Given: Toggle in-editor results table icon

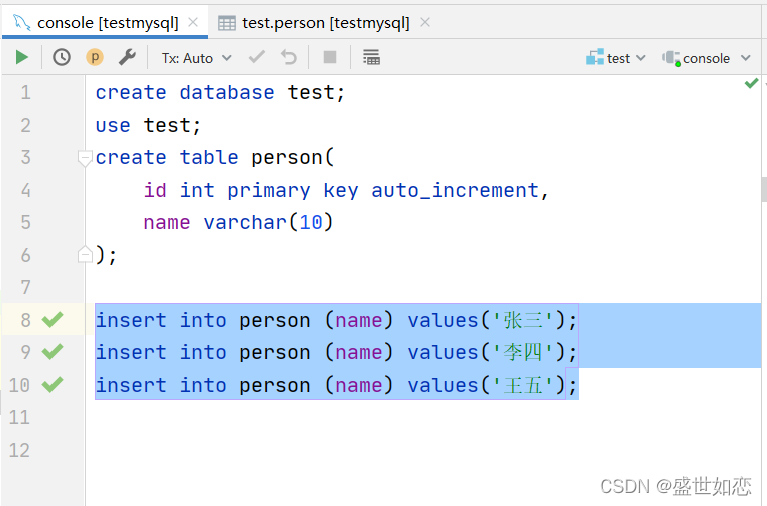Looking at the screenshot, I should 371,57.
